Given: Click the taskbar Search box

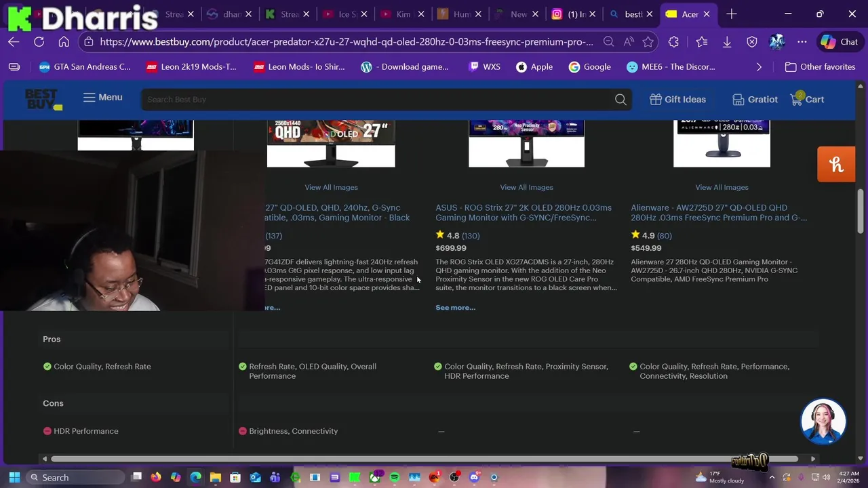Looking at the screenshot, I should [x=76, y=477].
